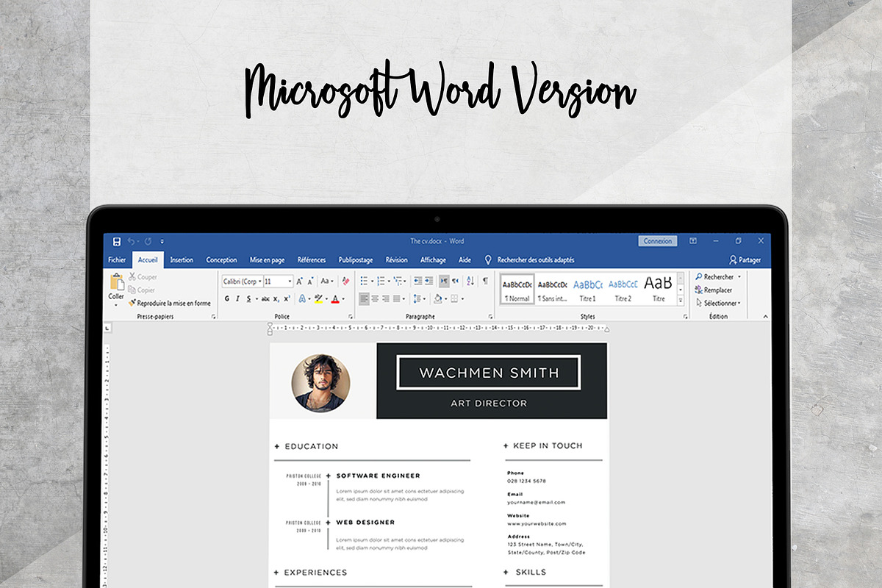Align text to the right
Viewport: 882px width, 588px height.
click(x=387, y=299)
